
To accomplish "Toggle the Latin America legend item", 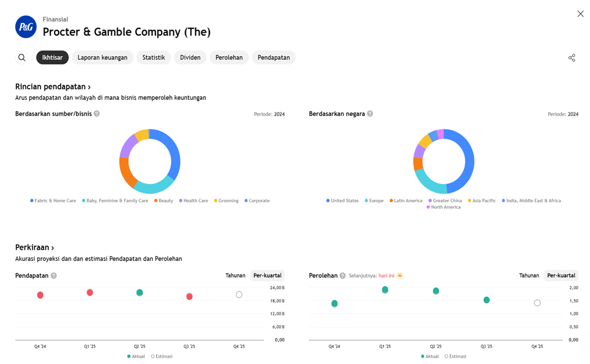I will point(406,201).
